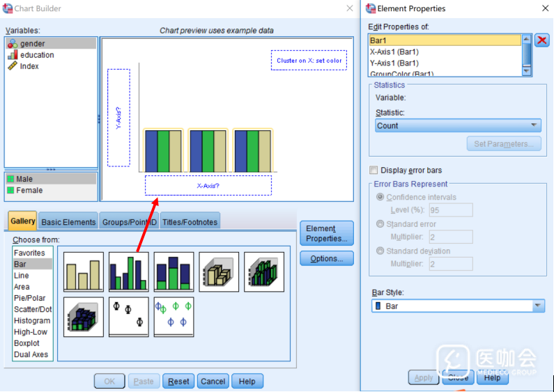Choose the clustered error bar icon
The width and height of the screenshot is (554, 392).
point(174,317)
